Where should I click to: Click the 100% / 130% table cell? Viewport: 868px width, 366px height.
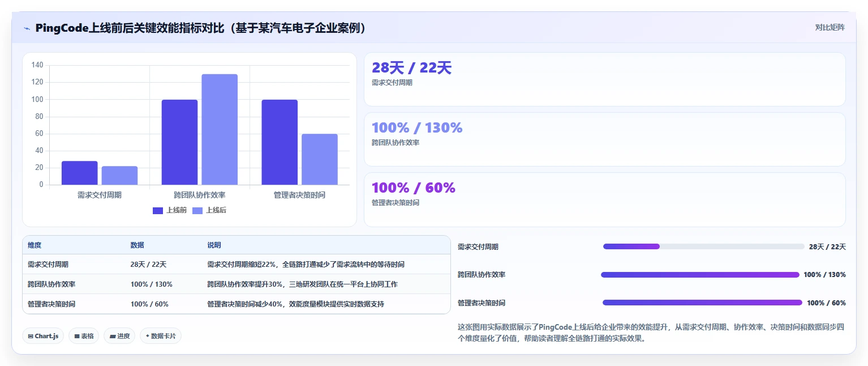pos(151,284)
